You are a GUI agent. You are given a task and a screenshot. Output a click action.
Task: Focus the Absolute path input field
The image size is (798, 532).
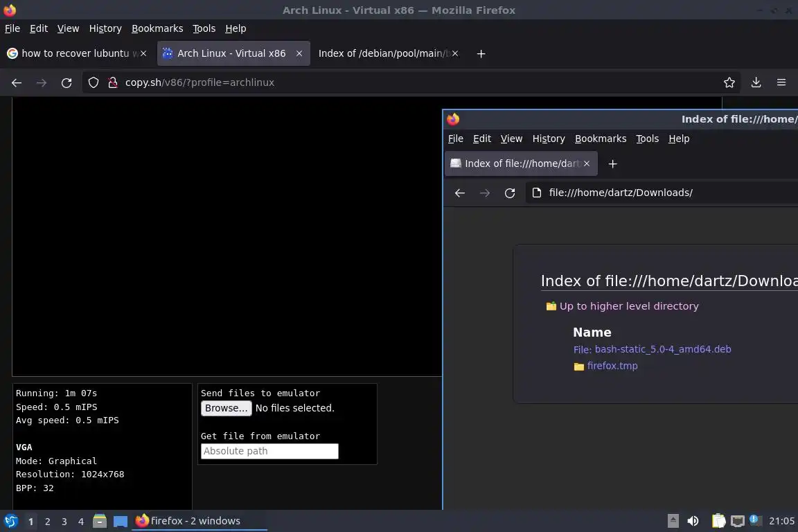pos(269,451)
